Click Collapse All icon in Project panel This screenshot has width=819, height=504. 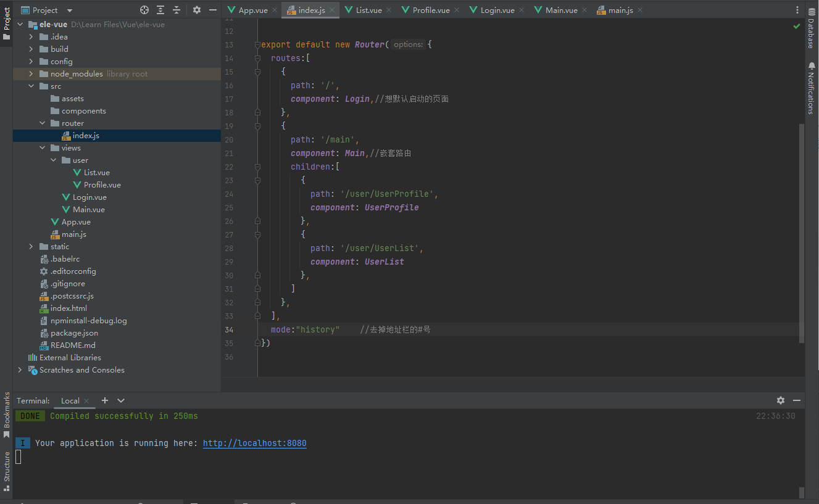pos(177,10)
